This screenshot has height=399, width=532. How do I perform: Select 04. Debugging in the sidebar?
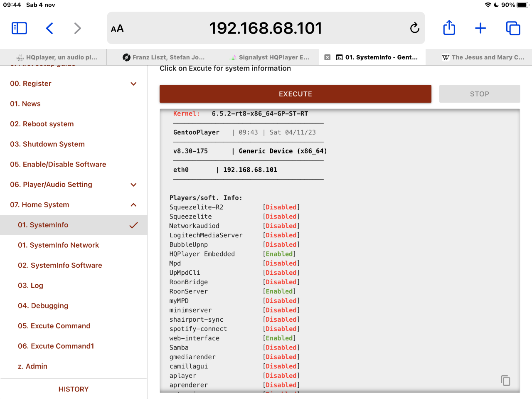pos(43,305)
